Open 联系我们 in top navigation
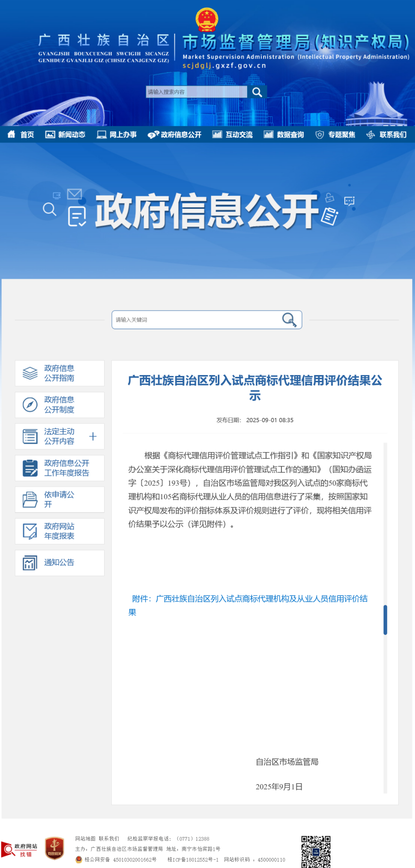The image size is (415, 868). pyautogui.click(x=387, y=135)
